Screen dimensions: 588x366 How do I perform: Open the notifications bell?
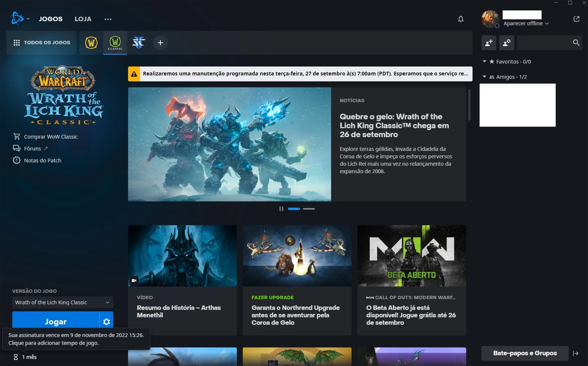461,19
